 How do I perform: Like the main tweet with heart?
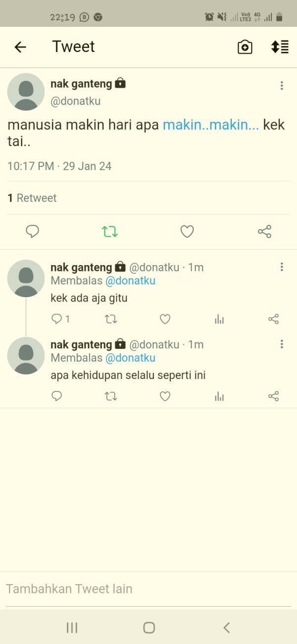[187, 231]
